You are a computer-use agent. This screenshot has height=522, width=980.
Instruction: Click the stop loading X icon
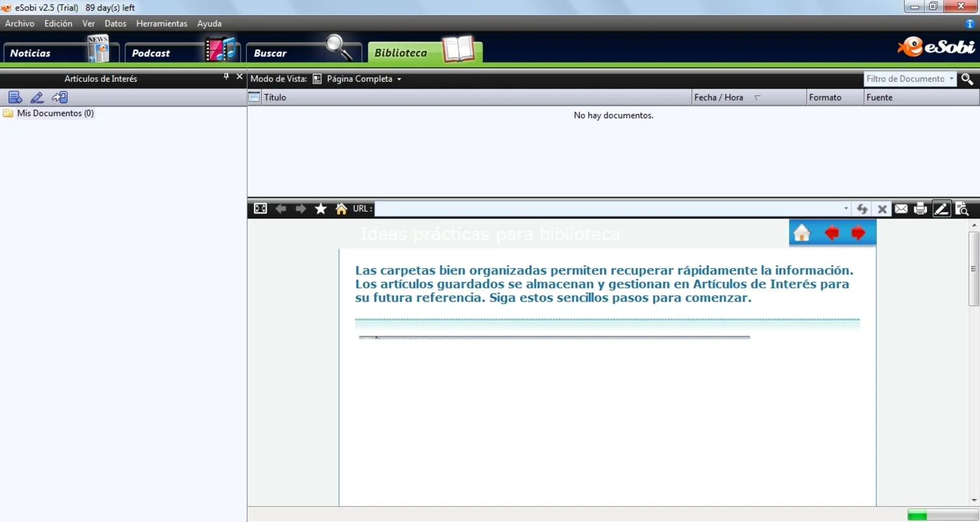coord(882,209)
